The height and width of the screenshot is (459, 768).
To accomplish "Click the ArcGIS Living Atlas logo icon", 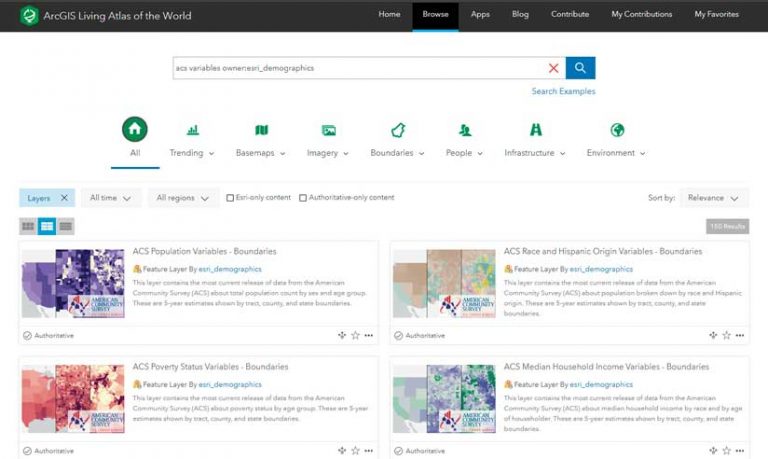I will point(29,16).
